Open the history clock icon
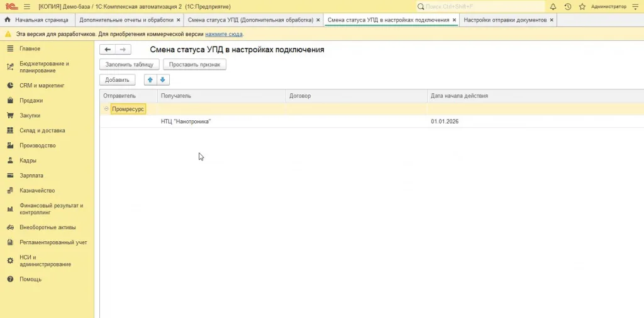This screenshot has width=644, height=318. (x=568, y=6)
